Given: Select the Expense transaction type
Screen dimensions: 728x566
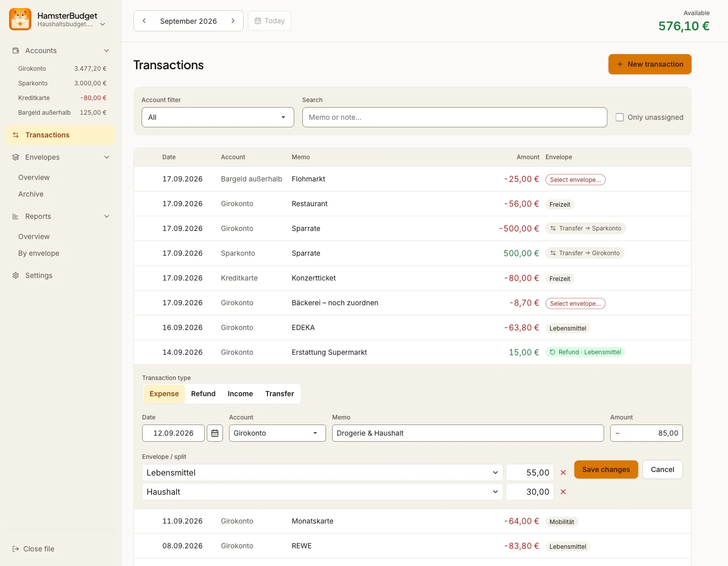Looking at the screenshot, I should (x=164, y=394).
